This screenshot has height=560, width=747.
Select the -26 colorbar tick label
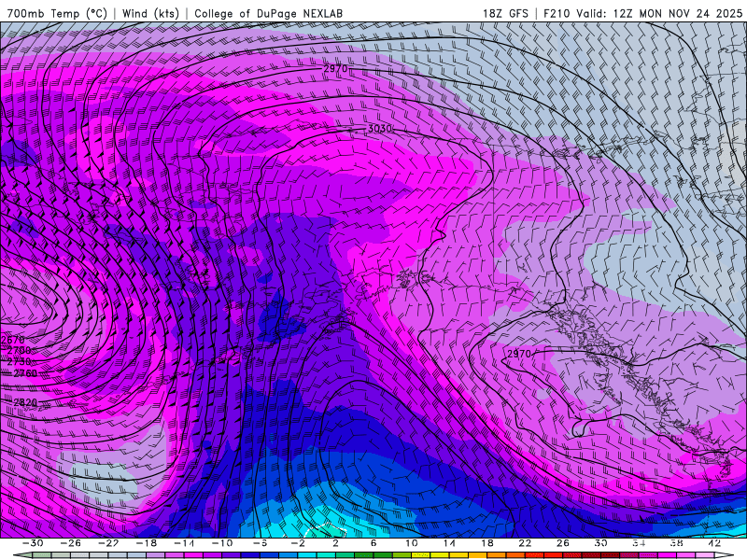tap(71, 543)
